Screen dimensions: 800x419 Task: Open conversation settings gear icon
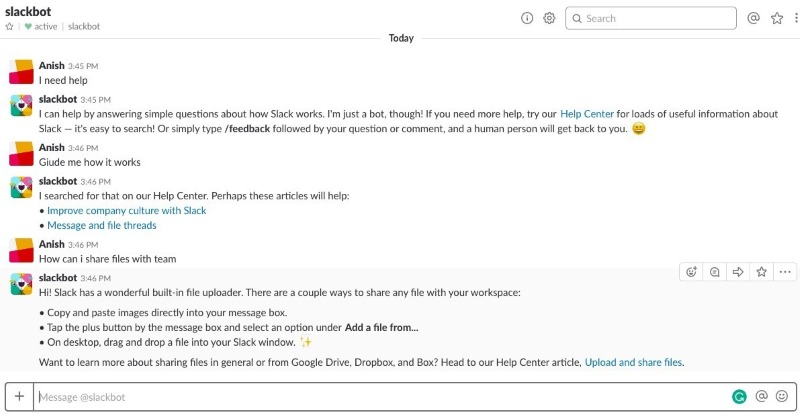549,18
